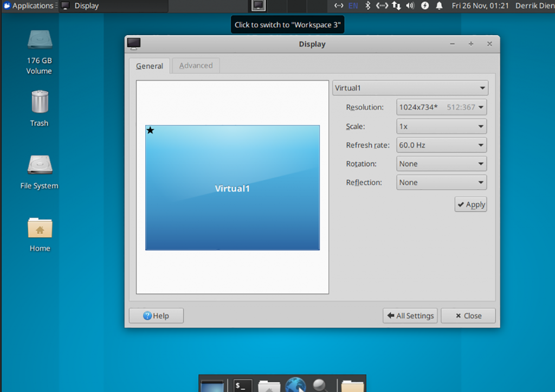Select the EN keyboard layout indicator

tap(353, 5)
